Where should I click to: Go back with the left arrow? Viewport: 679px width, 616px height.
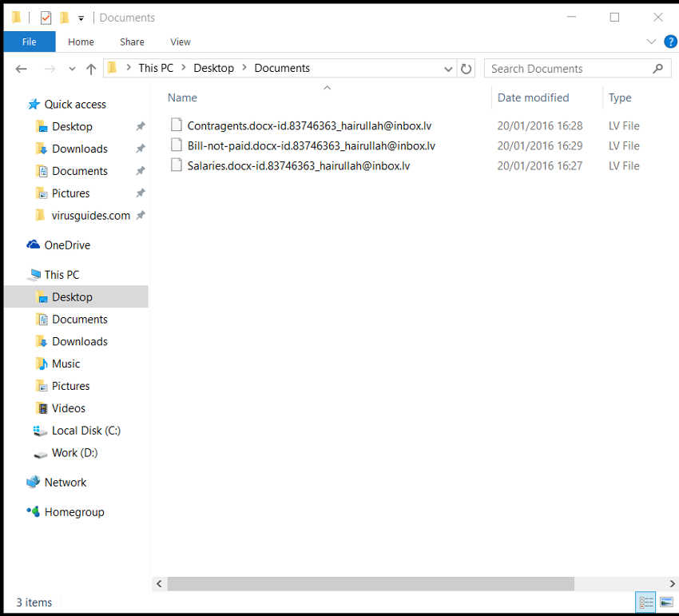pyautogui.click(x=22, y=69)
